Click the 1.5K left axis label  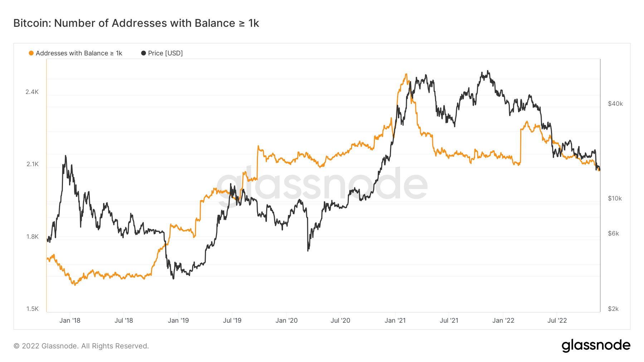click(x=32, y=309)
